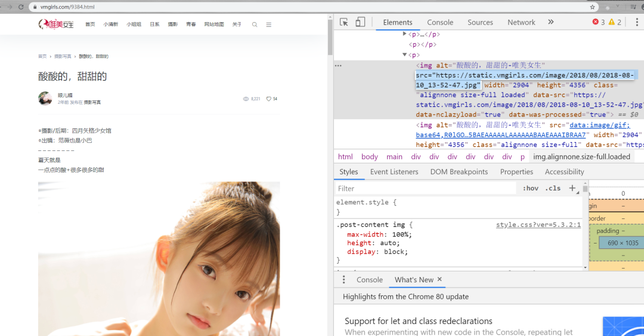Click the author avatar thumbnail
Image resolution: width=644 pixels, height=336 pixels.
click(45, 98)
